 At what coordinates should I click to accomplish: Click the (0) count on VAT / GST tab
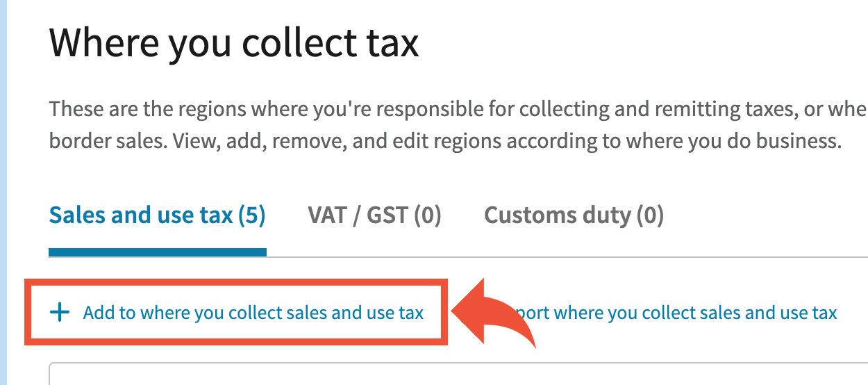click(428, 215)
